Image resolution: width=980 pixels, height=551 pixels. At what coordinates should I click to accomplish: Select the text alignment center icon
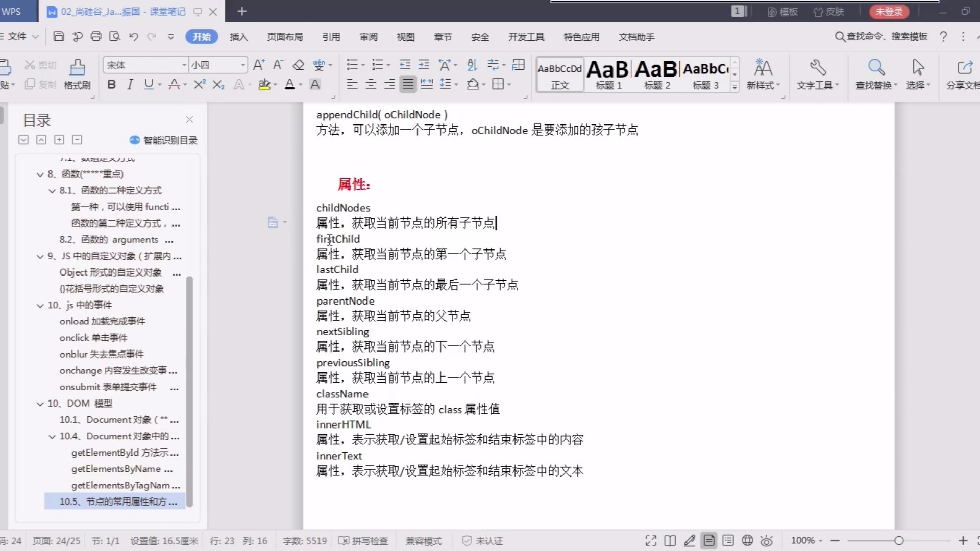pos(371,84)
